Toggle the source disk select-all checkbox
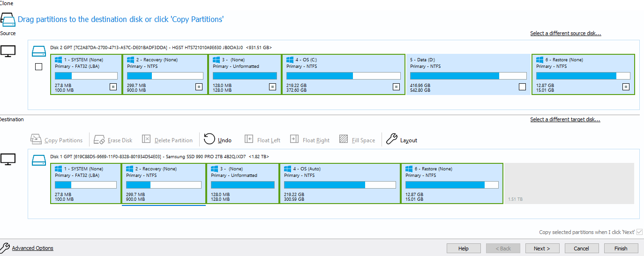 click(x=39, y=67)
